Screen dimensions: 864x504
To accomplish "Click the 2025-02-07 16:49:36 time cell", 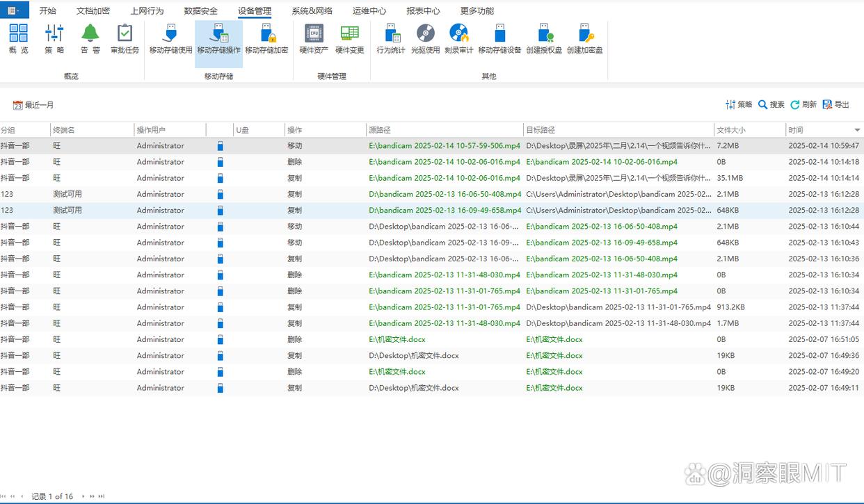I will 824,355.
